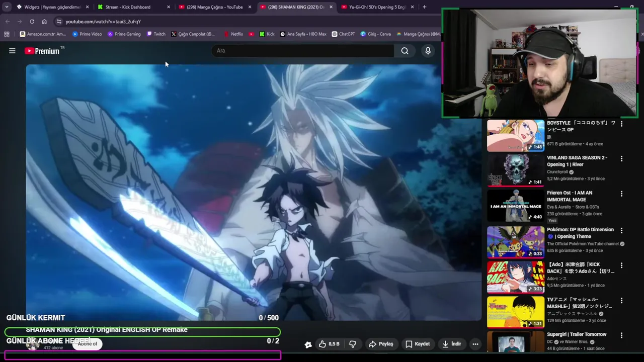644x362 pixels.
Task: Open options menu for BOYSTYLE video
Action: point(621,124)
